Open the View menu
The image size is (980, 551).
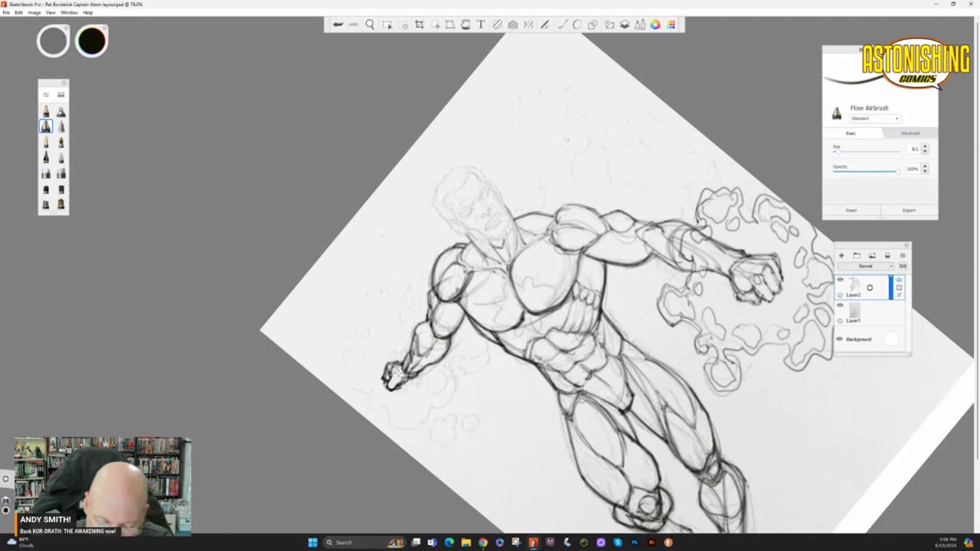point(51,12)
